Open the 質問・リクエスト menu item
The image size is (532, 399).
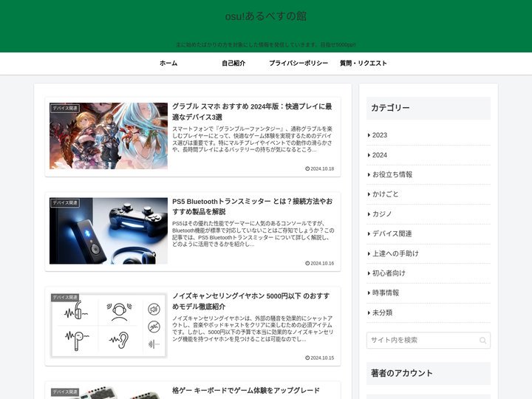tap(364, 63)
